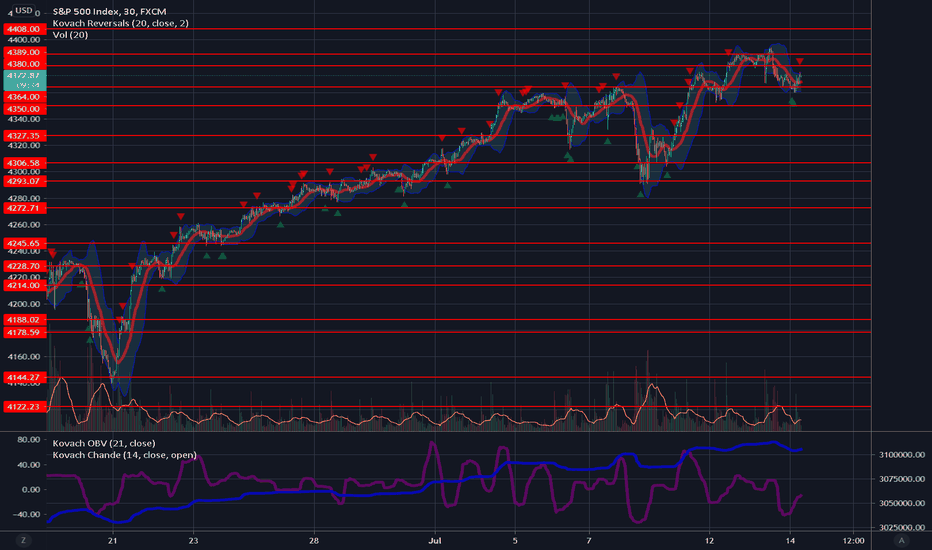
Task: Click the 3050000.00 OBV axis value
Action: coord(902,503)
